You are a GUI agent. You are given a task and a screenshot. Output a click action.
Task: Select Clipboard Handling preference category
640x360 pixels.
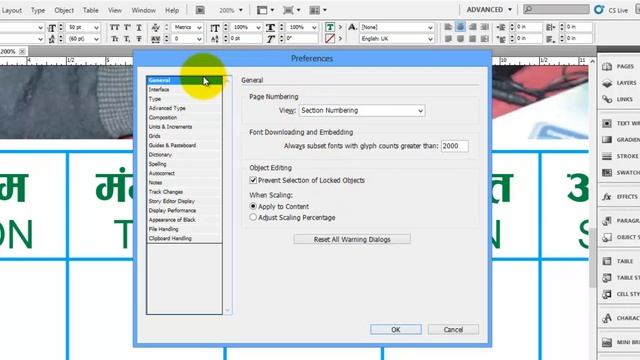click(184, 238)
